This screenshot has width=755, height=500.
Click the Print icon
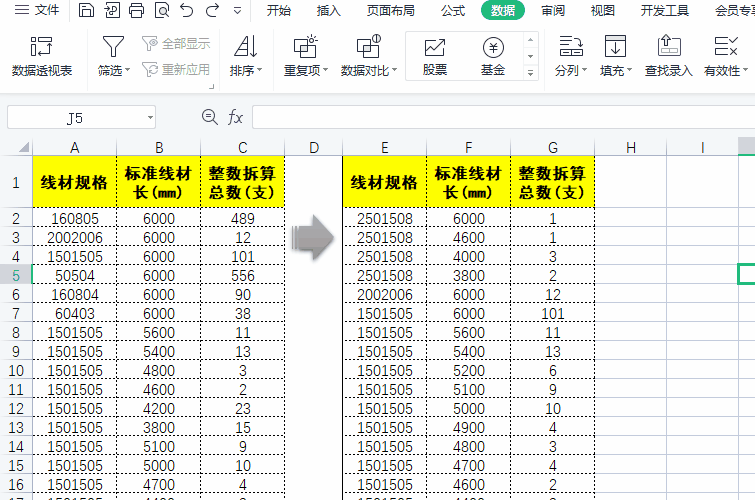point(136,10)
